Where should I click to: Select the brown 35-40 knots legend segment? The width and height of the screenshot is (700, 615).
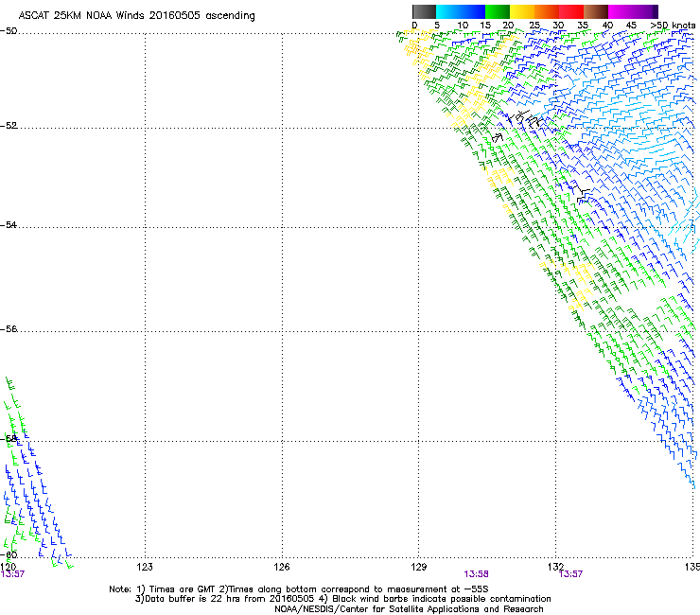click(x=596, y=11)
